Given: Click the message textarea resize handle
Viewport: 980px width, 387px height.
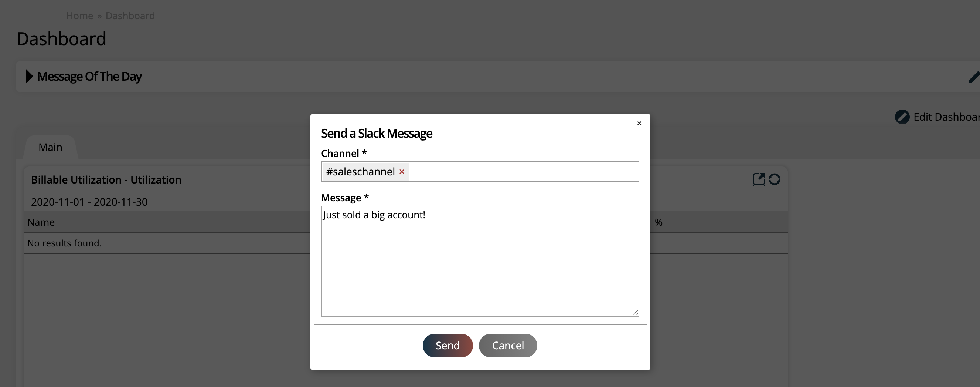Looking at the screenshot, I should pos(634,313).
